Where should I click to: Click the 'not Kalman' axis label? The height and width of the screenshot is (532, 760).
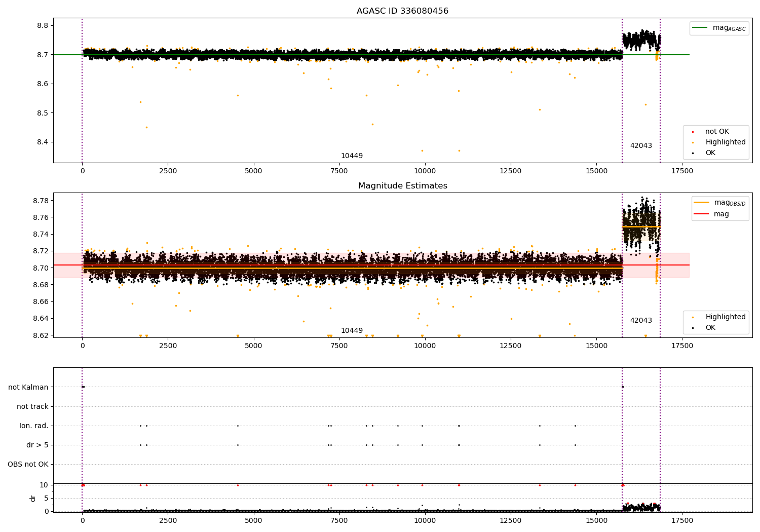[28, 388]
